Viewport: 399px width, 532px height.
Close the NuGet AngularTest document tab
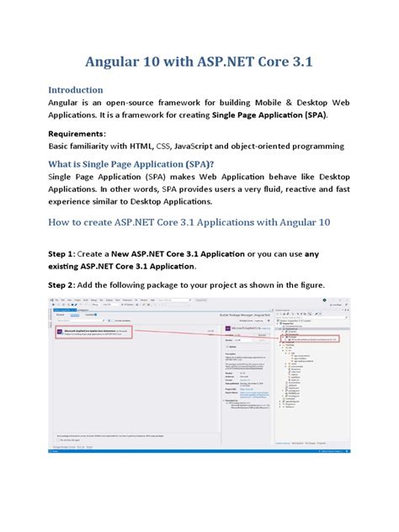(x=75, y=310)
